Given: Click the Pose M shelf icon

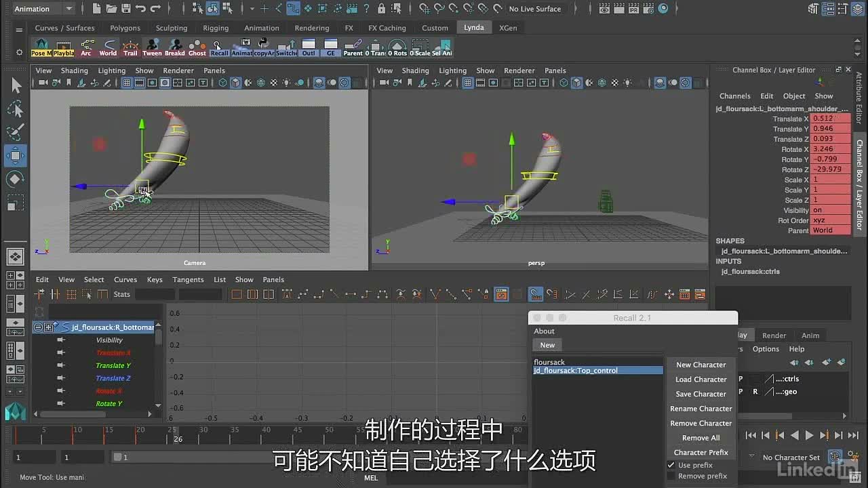Looking at the screenshot, I should (x=41, y=47).
